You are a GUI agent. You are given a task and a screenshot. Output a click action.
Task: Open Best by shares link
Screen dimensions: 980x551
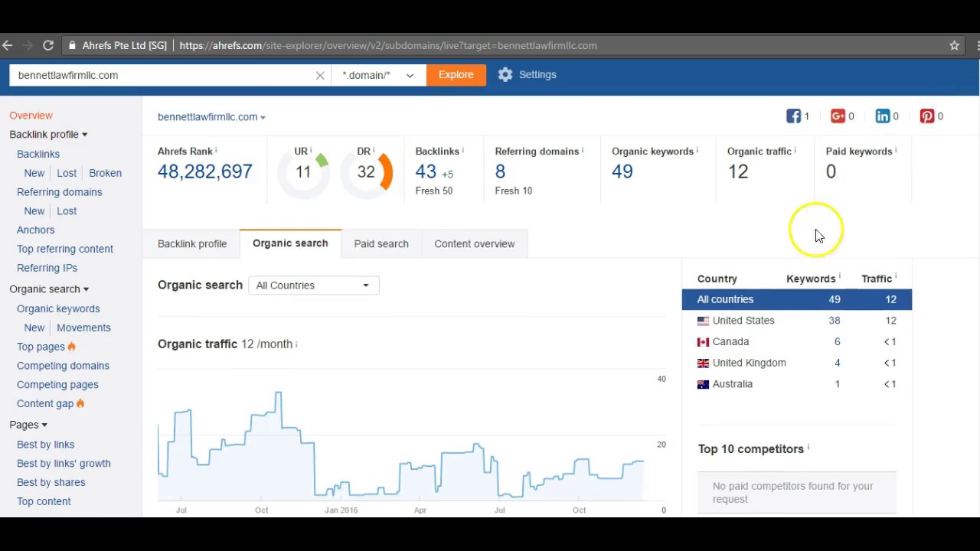click(x=51, y=483)
